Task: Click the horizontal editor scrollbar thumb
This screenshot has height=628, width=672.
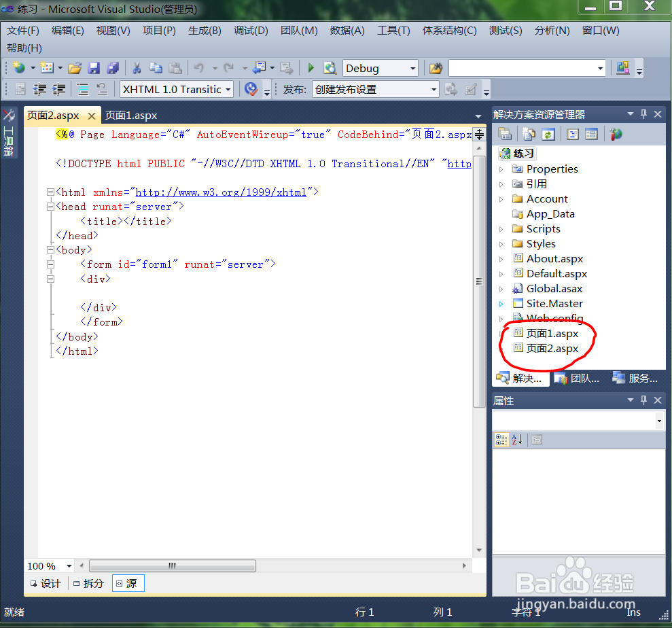Action: tap(173, 566)
